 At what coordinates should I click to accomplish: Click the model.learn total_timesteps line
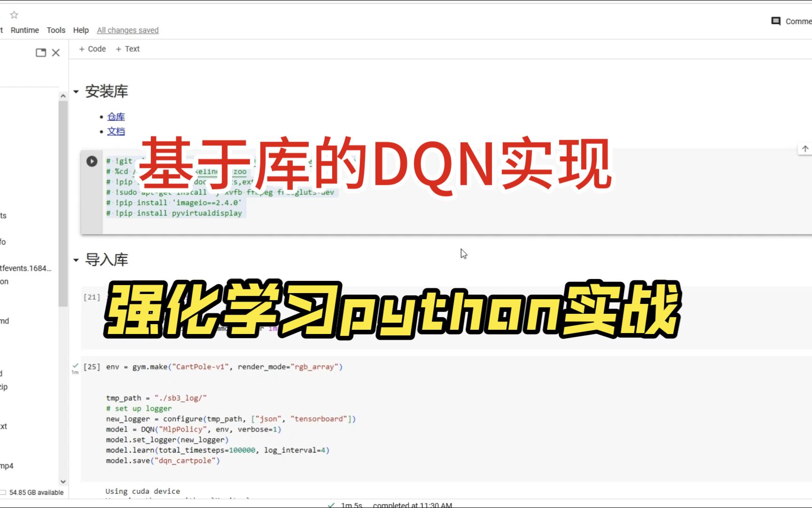tap(218, 450)
